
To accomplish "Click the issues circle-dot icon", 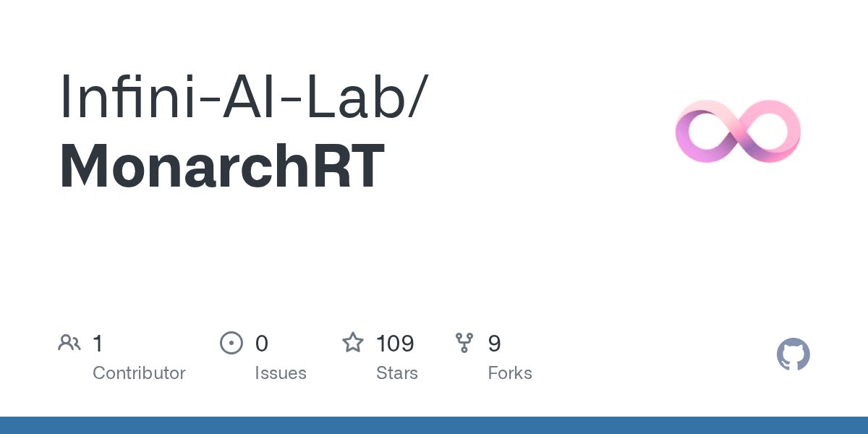I will tap(231, 343).
